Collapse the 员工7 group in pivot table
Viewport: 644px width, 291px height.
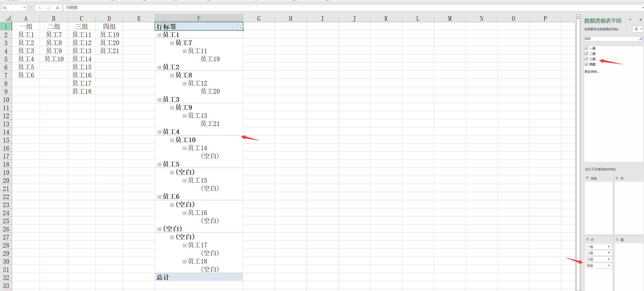pos(172,43)
